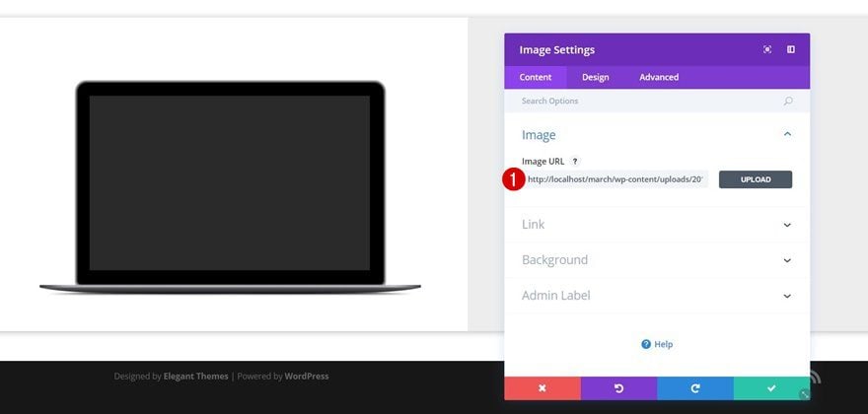Select the laptop image on the page
This screenshot has width=868, height=414.
[230, 187]
